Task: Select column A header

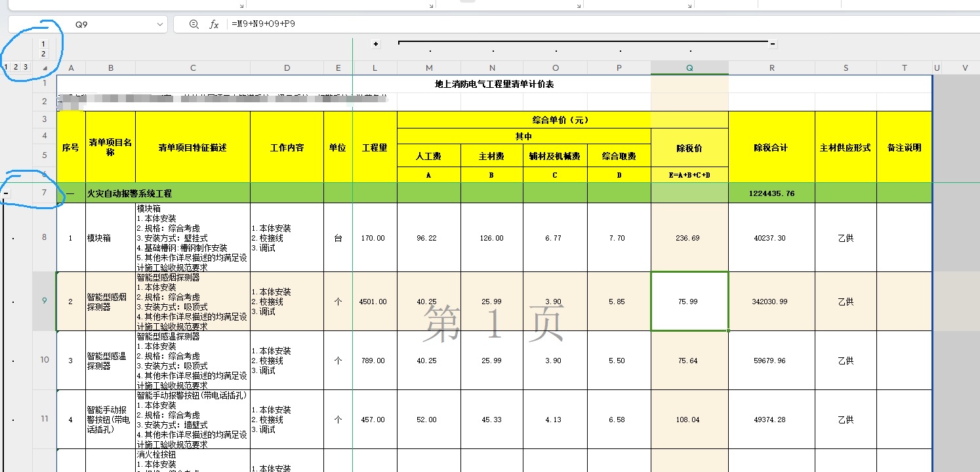Action: [71, 68]
